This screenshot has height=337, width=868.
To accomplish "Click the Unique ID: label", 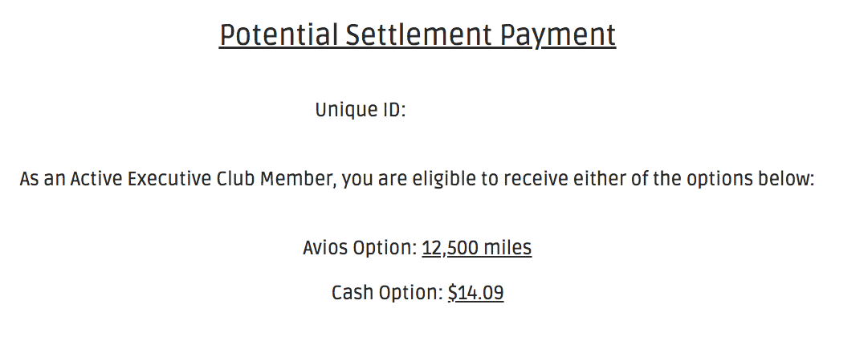I will pyautogui.click(x=361, y=110).
